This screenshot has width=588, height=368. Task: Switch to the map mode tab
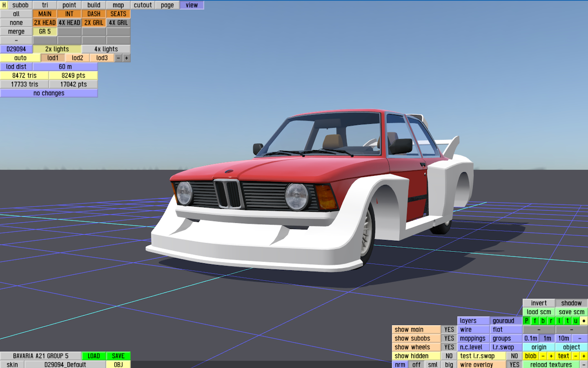click(118, 5)
